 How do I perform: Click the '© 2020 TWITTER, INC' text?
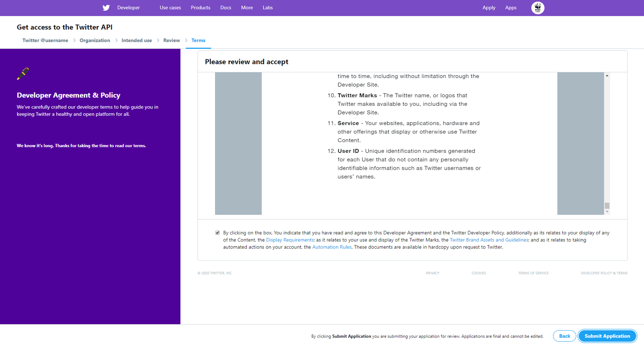[214, 273]
